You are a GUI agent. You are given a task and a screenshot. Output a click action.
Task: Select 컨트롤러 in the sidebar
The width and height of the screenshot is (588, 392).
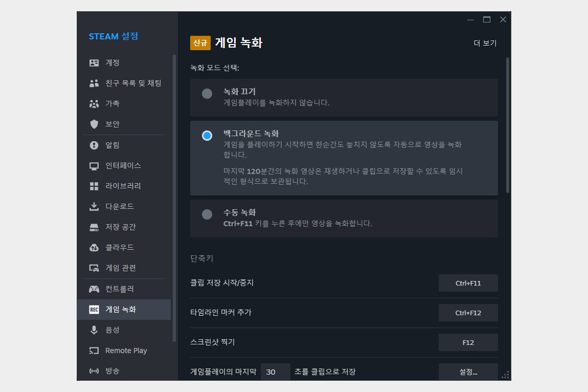(x=124, y=289)
